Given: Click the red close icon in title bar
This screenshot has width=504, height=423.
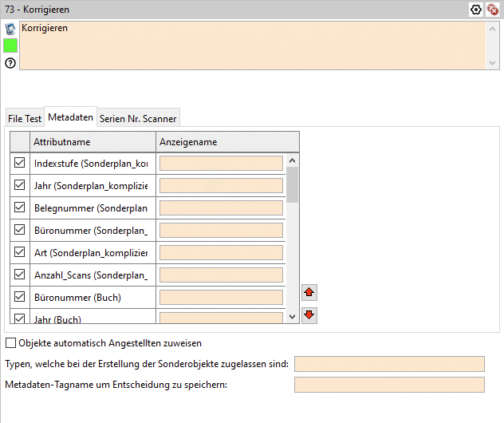Looking at the screenshot, I should coord(492,10).
